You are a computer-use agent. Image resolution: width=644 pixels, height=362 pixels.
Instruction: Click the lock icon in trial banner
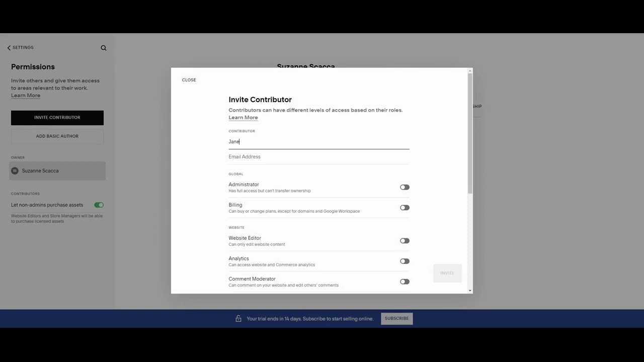pyautogui.click(x=238, y=319)
